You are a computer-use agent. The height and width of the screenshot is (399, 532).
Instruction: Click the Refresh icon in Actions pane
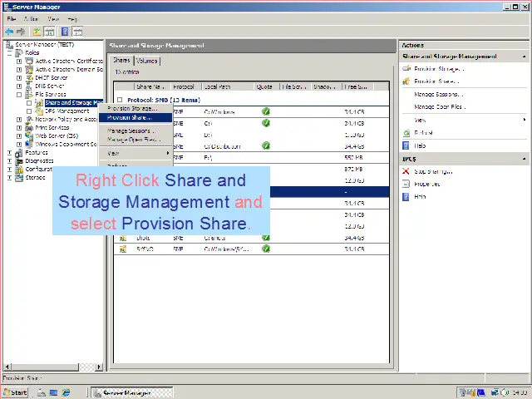[406, 133]
